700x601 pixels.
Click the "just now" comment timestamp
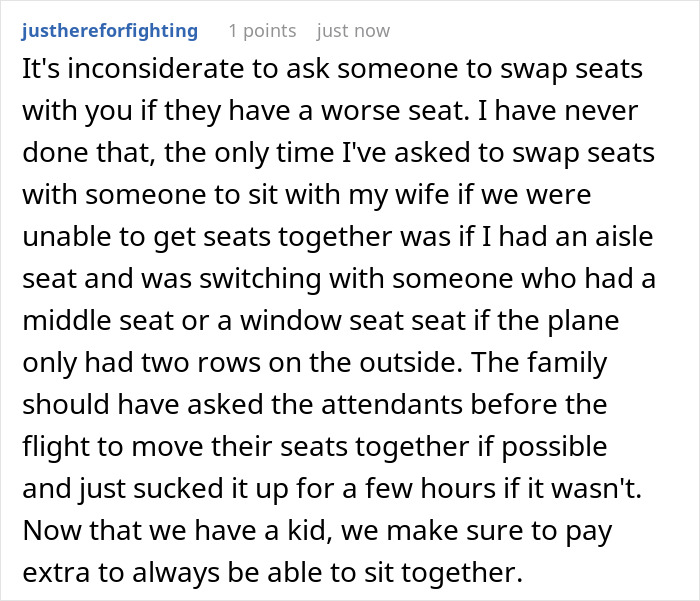pyautogui.click(x=353, y=31)
